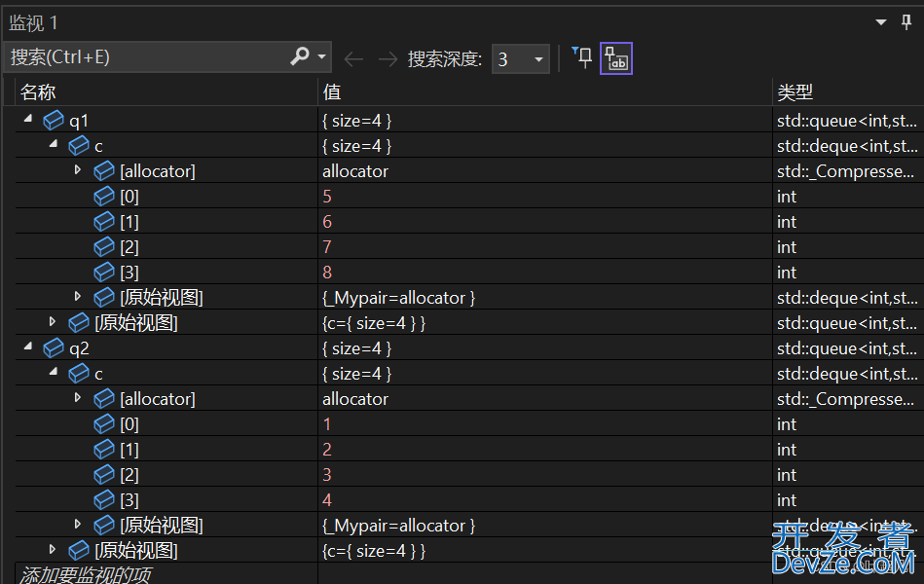Click cube icon of the row with value 7
924x584 pixels.
[x=104, y=247]
